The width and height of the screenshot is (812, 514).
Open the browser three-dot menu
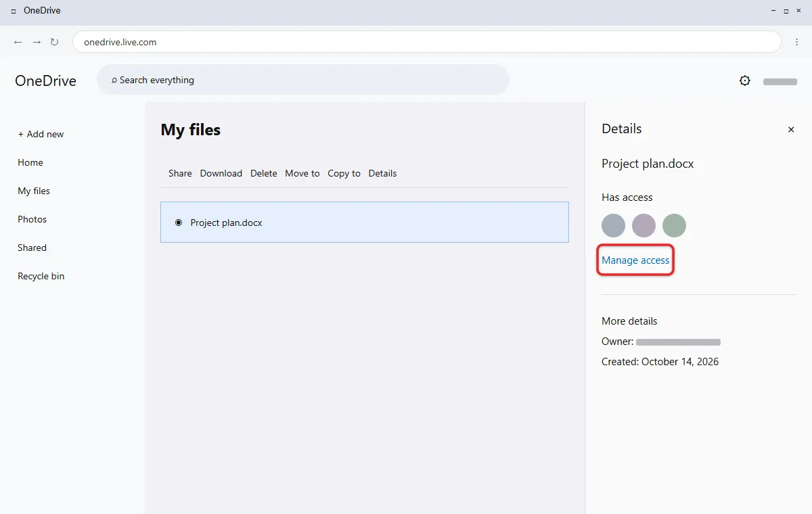click(x=796, y=42)
